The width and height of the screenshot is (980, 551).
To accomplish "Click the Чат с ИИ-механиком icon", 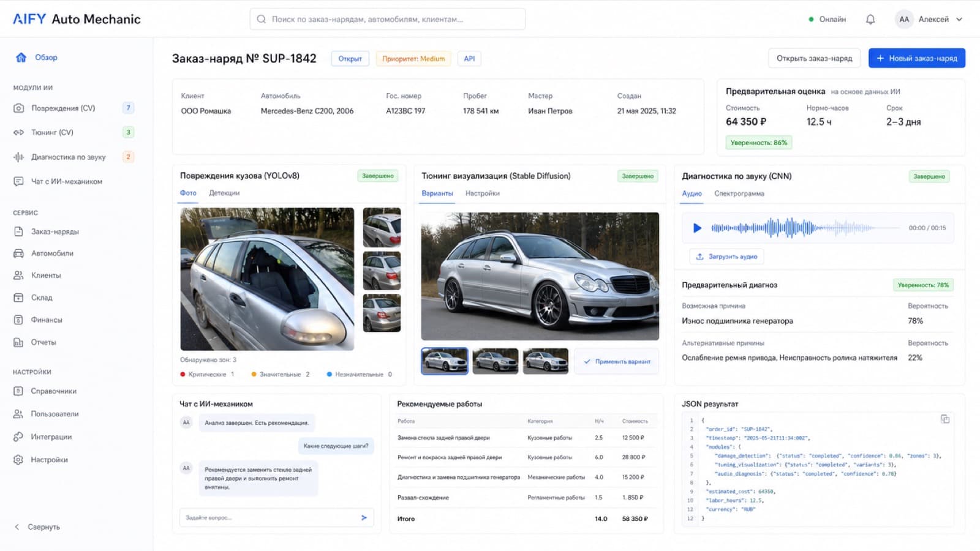I will point(18,181).
